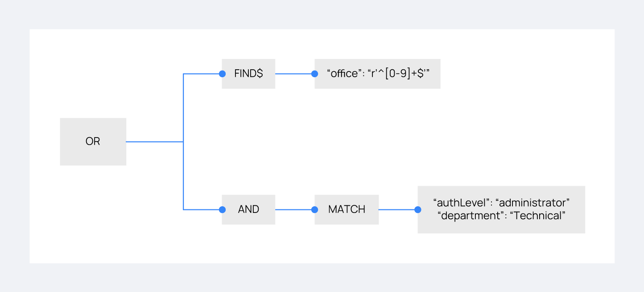This screenshot has width=644, height=292.
Task: Click blue dot on authLevel value box
Action: (418, 209)
